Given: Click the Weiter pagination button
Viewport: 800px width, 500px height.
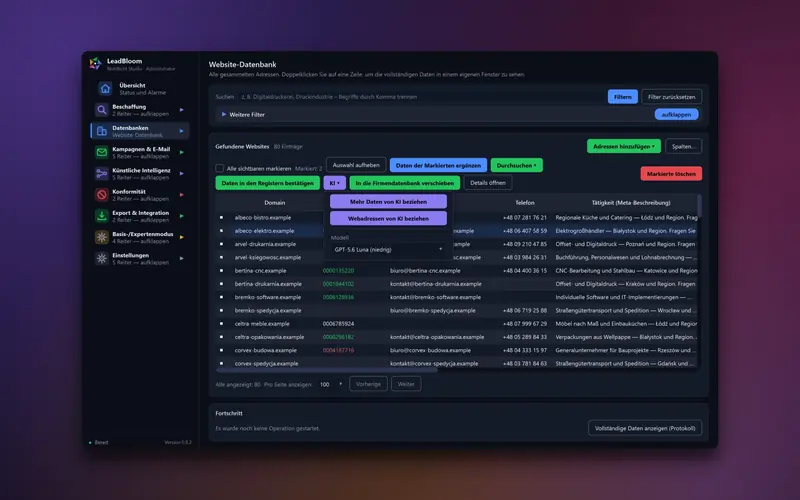Looking at the screenshot, I should 406,384.
